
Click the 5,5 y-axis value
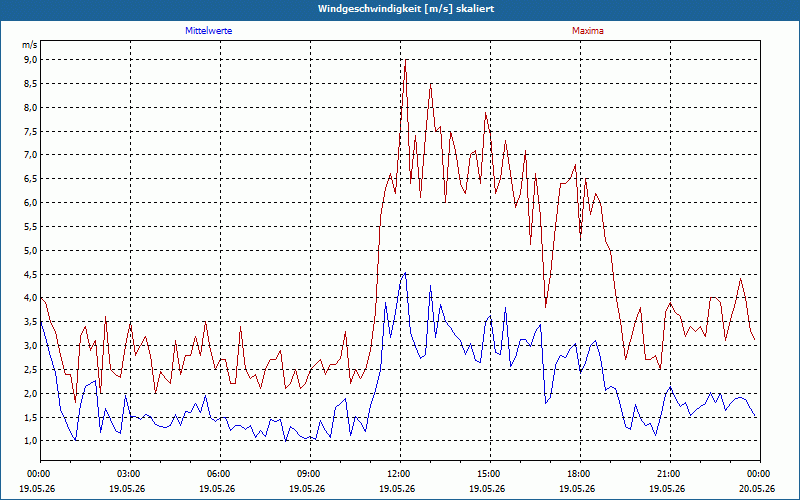tap(31, 227)
